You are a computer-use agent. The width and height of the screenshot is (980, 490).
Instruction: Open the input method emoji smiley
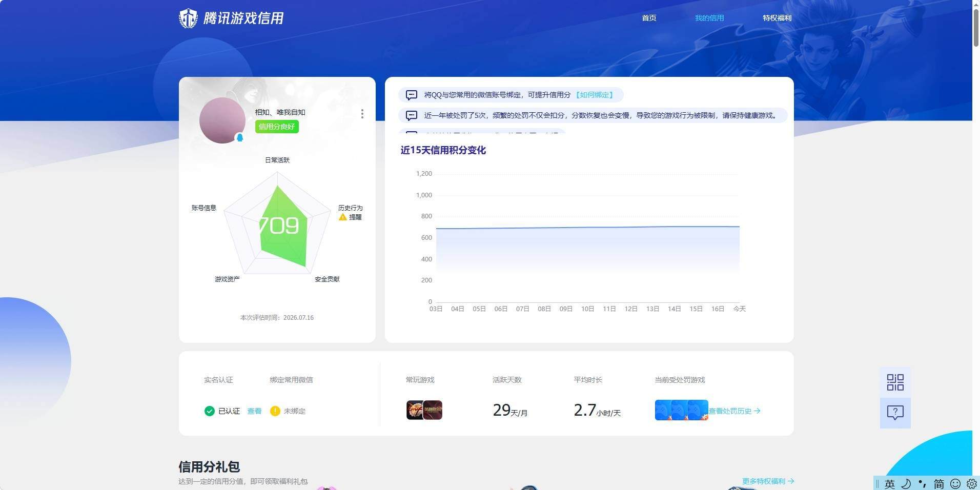click(x=955, y=484)
